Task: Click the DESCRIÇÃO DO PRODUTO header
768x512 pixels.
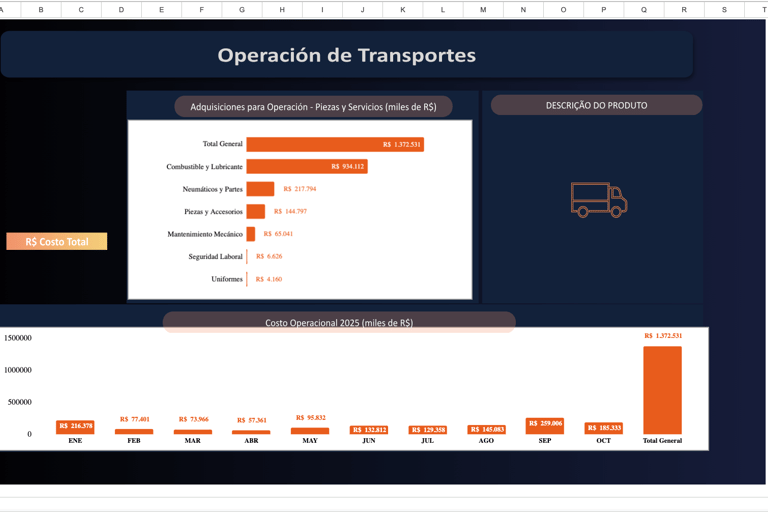Action: tap(597, 105)
